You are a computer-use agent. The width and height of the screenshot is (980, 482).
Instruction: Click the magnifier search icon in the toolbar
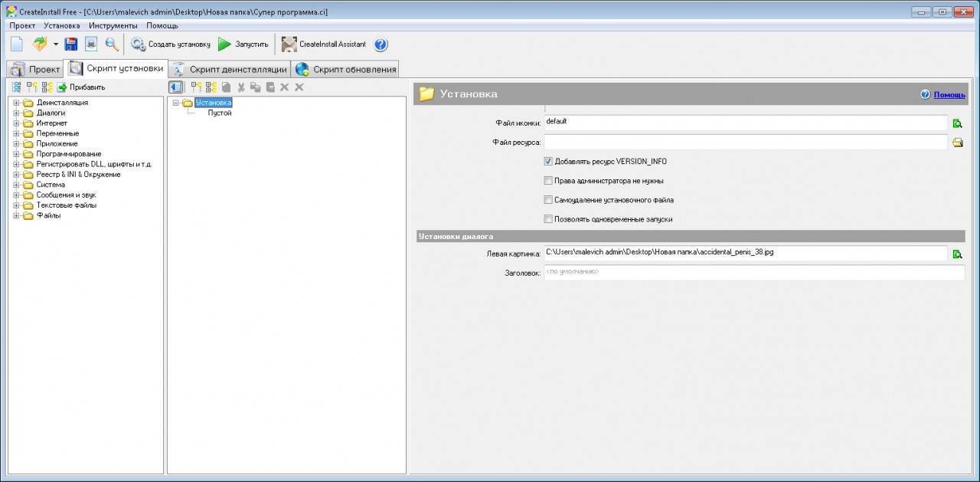pos(112,44)
